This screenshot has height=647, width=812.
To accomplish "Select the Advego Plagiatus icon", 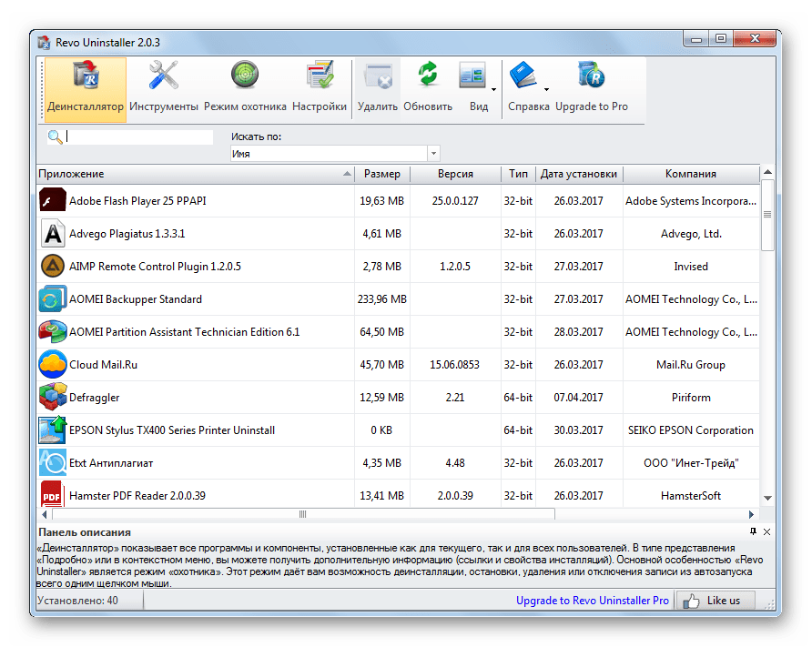I will point(52,234).
